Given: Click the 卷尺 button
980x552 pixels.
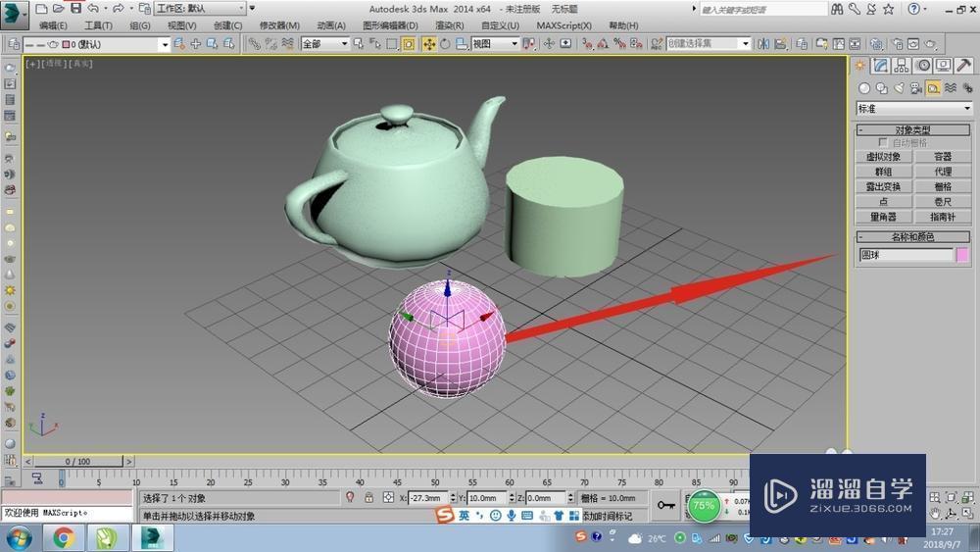Looking at the screenshot, I should tap(943, 202).
